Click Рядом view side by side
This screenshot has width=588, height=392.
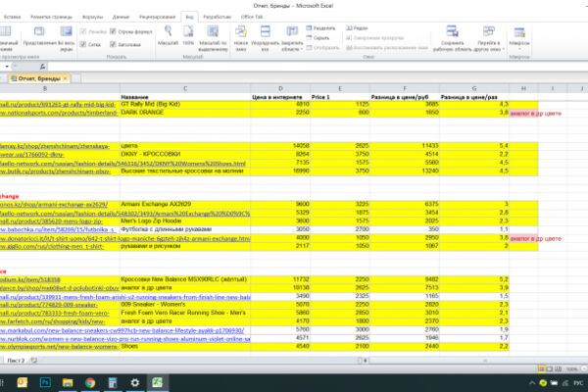coord(357,28)
